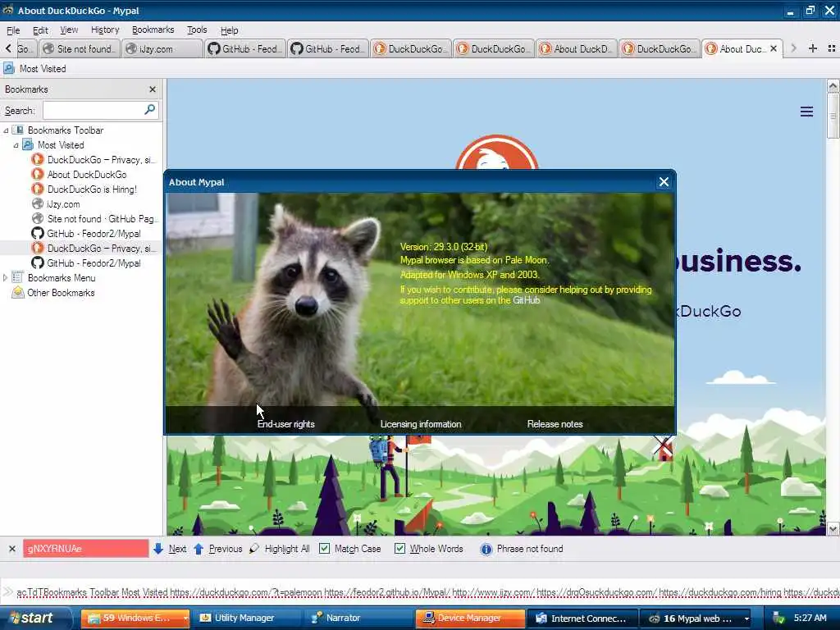Open '59 Windows E...' taskbar group
The image size is (840, 630).
(135, 619)
